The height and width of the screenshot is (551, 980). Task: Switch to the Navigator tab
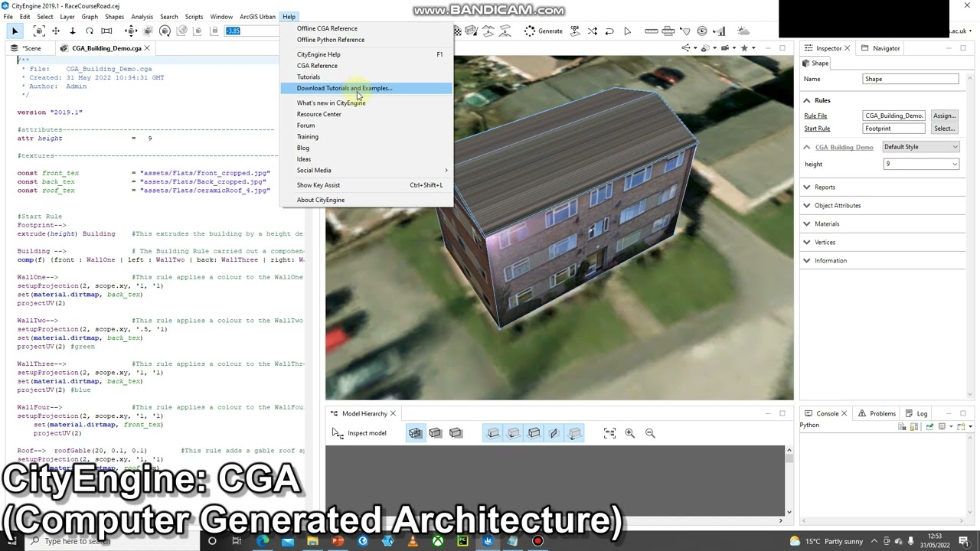(880, 48)
